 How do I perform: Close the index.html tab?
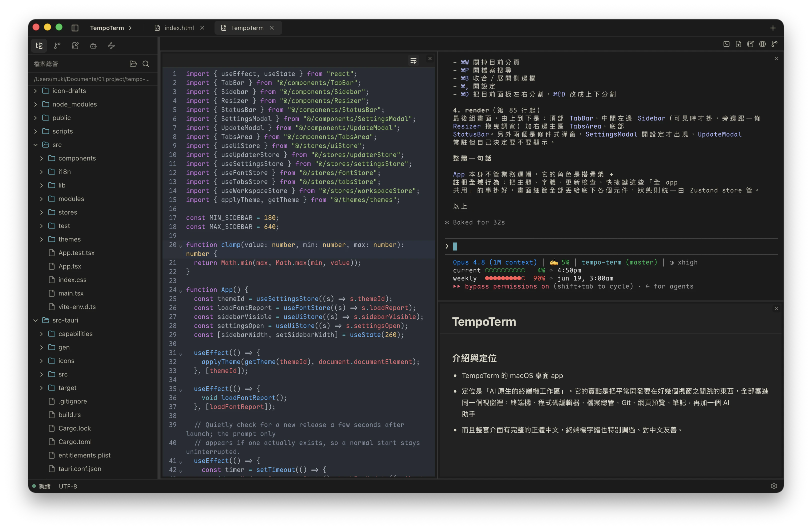(202, 28)
